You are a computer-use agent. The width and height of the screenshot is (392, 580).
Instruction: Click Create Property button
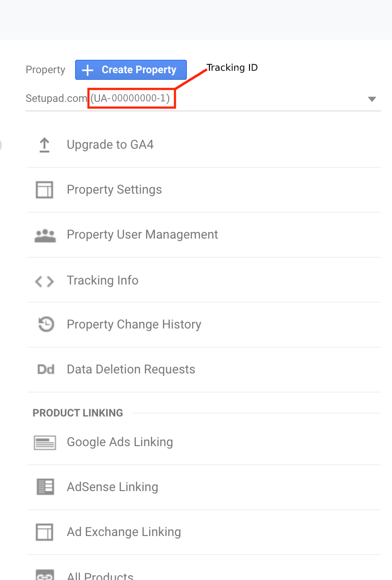pyautogui.click(x=131, y=70)
